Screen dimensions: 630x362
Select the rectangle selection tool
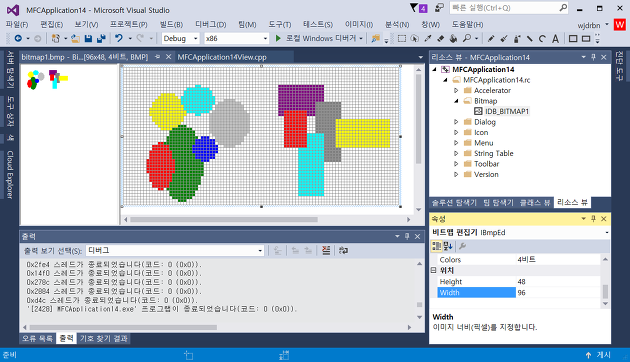coord(402,39)
